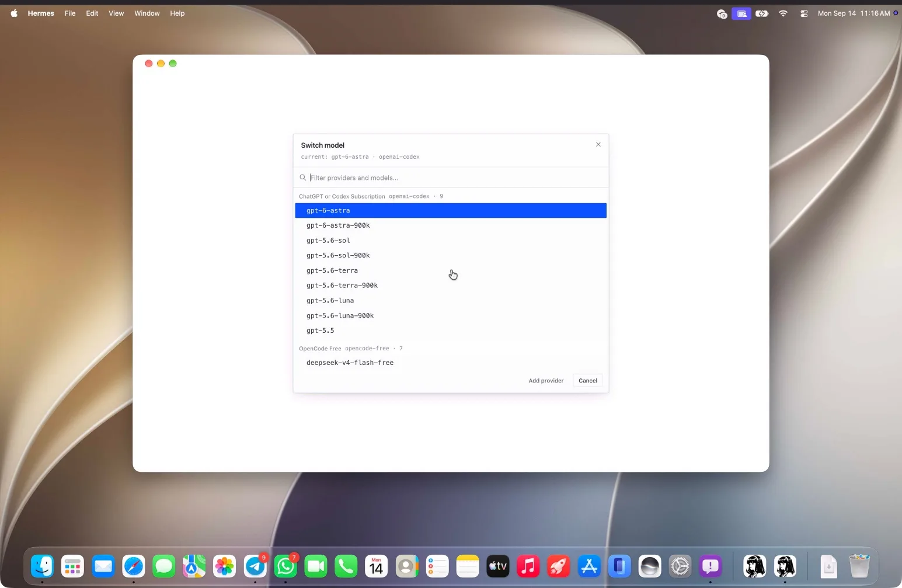Select the gpt-5.5 model
902x588 pixels.
click(451, 330)
